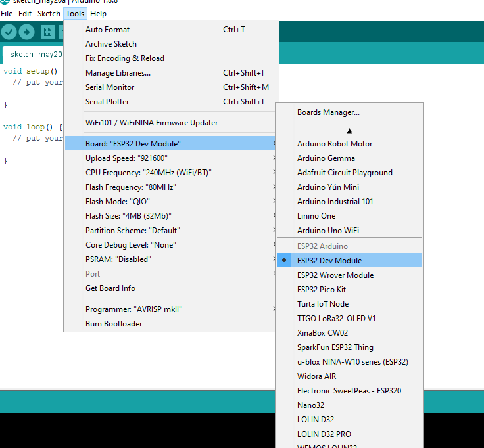Select the Arduino Robot Motor board
The width and height of the screenshot is (484, 448).
click(349, 144)
